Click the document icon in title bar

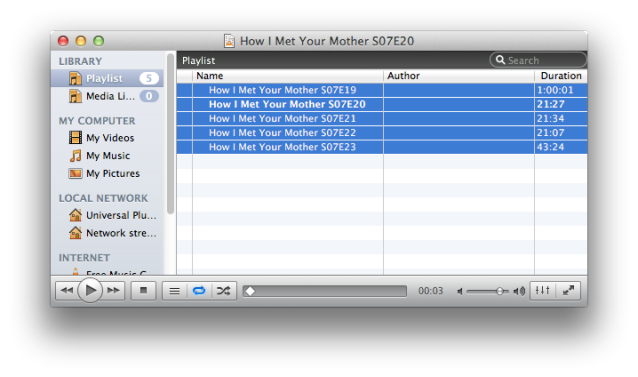pyautogui.click(x=229, y=41)
